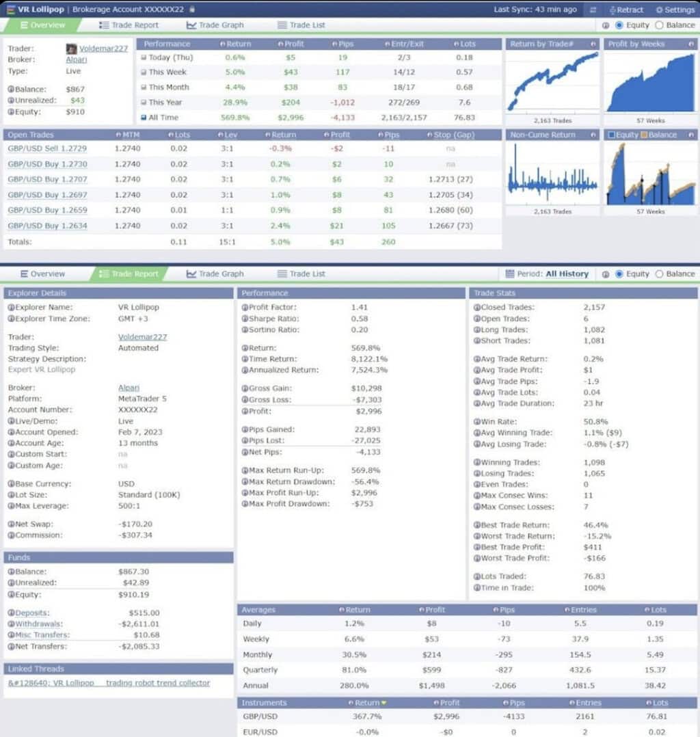Open the Period All History dropdown

coord(548,273)
